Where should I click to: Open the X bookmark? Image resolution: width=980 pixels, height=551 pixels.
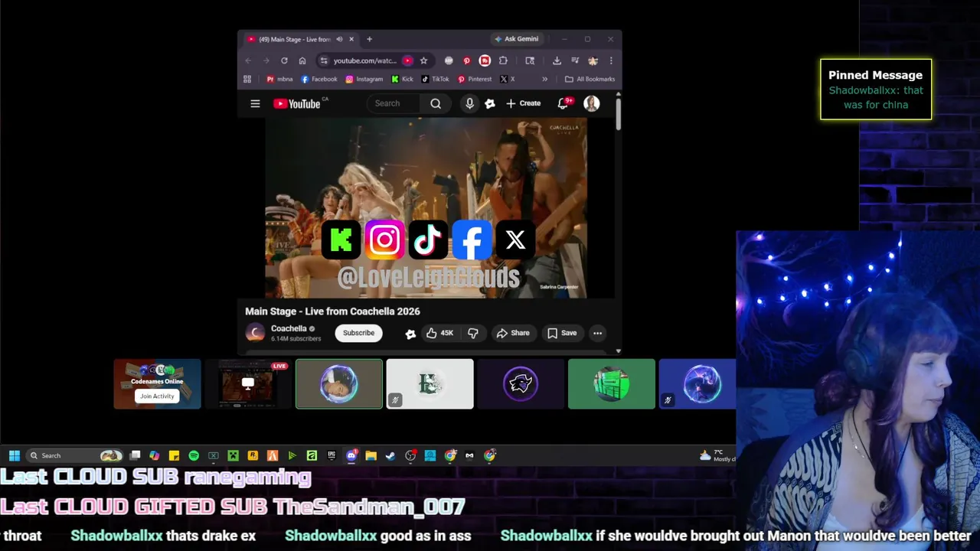tap(508, 79)
